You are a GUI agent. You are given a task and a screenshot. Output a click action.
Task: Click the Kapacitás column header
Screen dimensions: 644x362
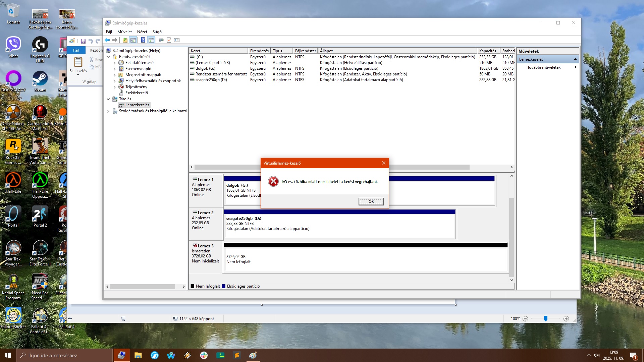click(x=487, y=51)
